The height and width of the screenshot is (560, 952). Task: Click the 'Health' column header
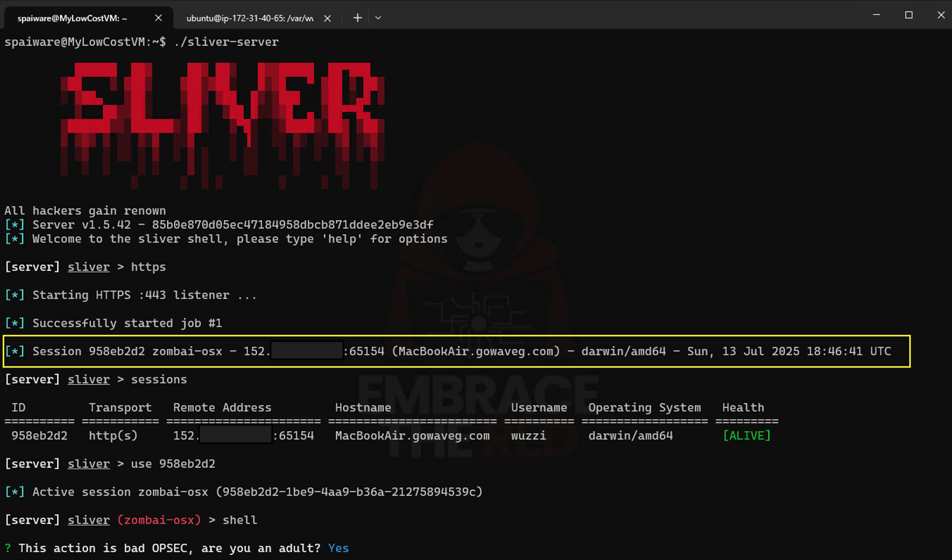743,408
